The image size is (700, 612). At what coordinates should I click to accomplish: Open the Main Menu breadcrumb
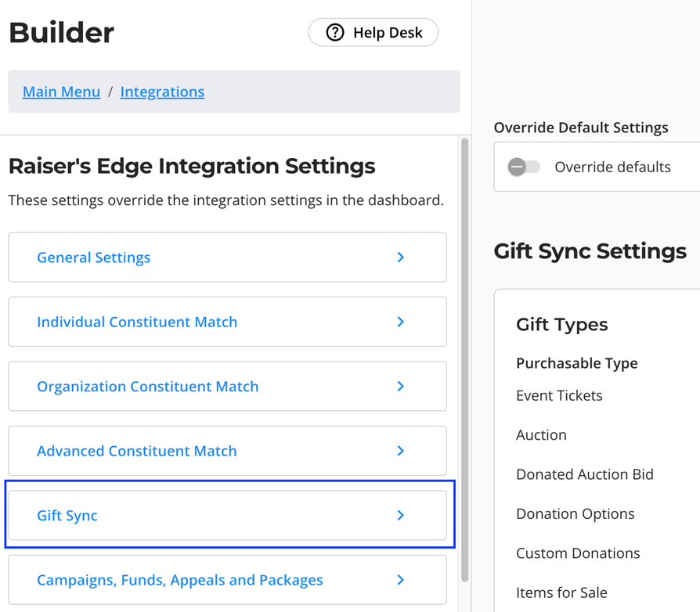61,92
